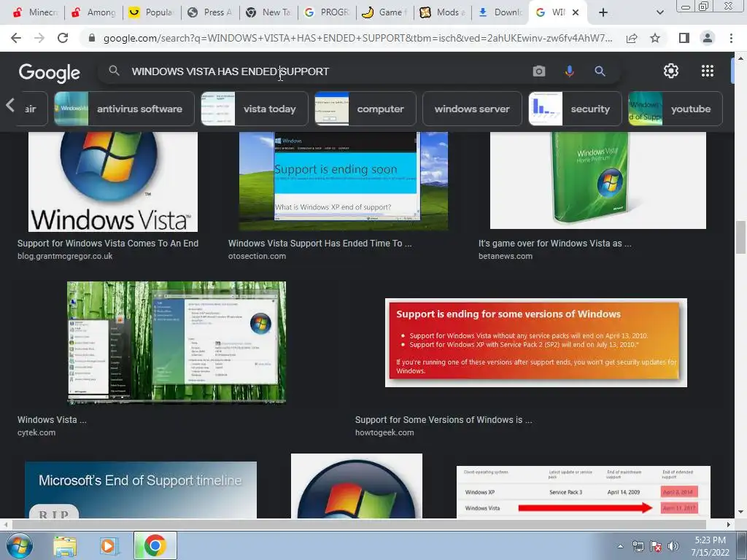The width and height of the screenshot is (747, 560).
Task: Switch to the Press A tab
Action: tap(209, 12)
